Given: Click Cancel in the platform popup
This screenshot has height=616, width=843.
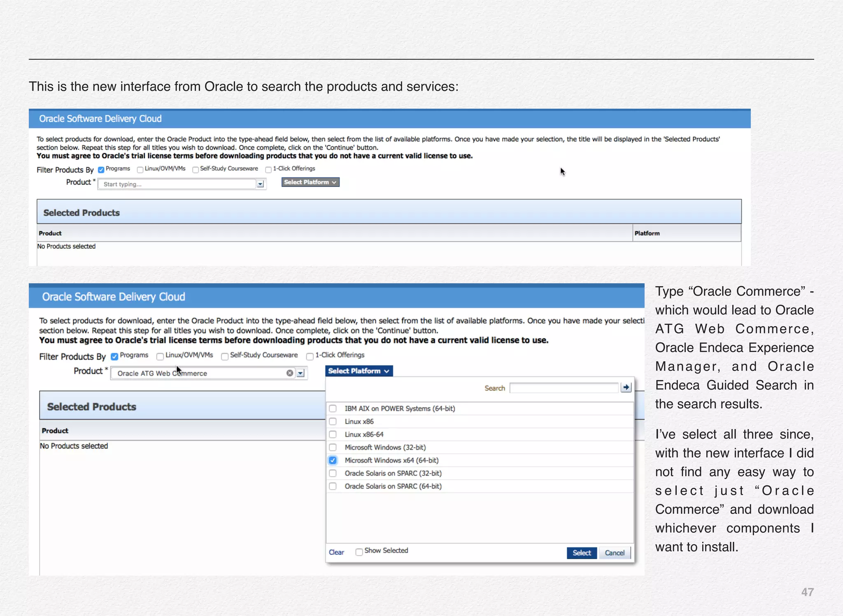Looking at the screenshot, I should pyautogui.click(x=615, y=553).
